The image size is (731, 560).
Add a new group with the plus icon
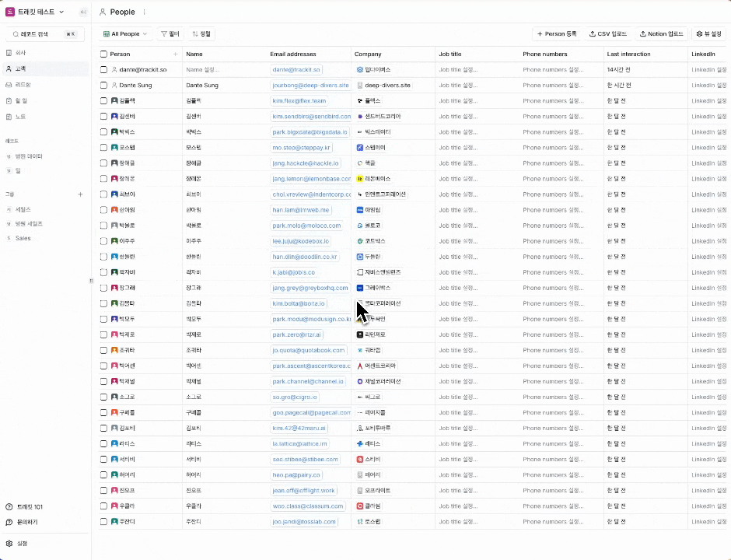(80, 194)
